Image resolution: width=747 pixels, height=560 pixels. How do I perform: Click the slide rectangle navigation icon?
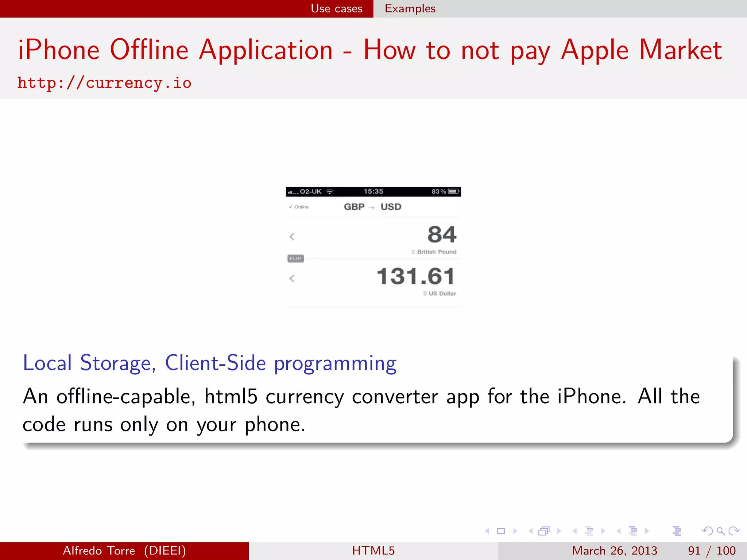click(x=501, y=531)
